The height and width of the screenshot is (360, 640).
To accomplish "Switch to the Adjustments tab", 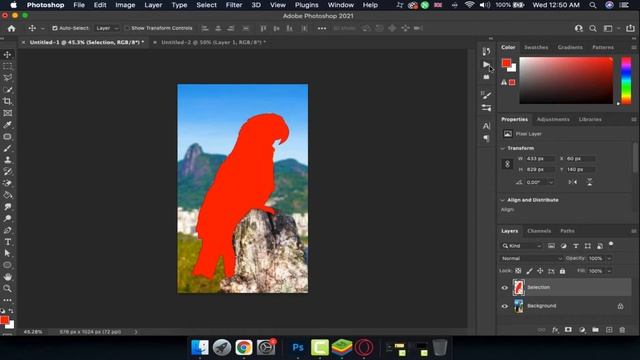I will [553, 120].
